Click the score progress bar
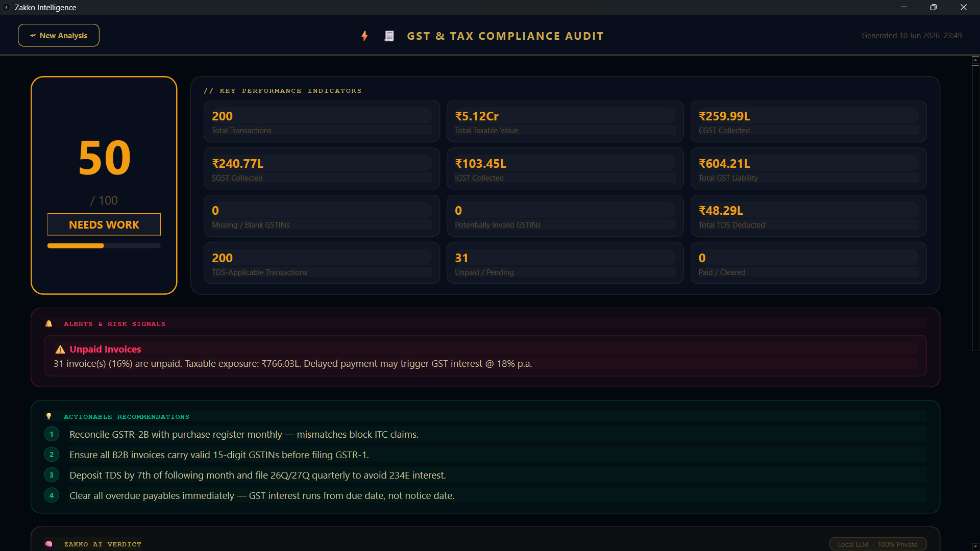This screenshot has width=980, height=551. coord(104,246)
